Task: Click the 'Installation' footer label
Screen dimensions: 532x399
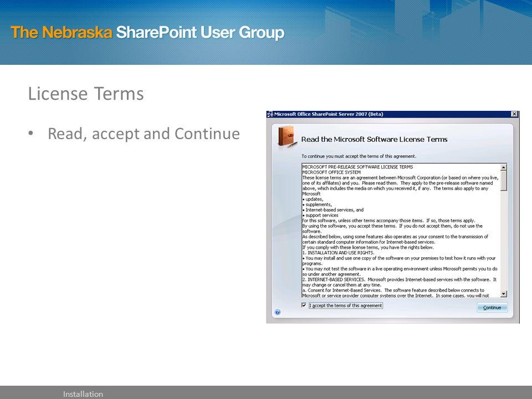Action: pos(83,394)
